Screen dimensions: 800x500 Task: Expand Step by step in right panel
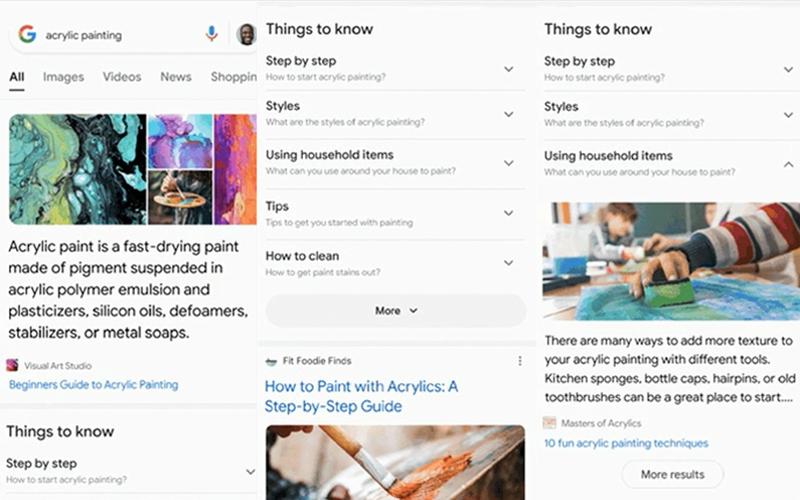coord(788,69)
